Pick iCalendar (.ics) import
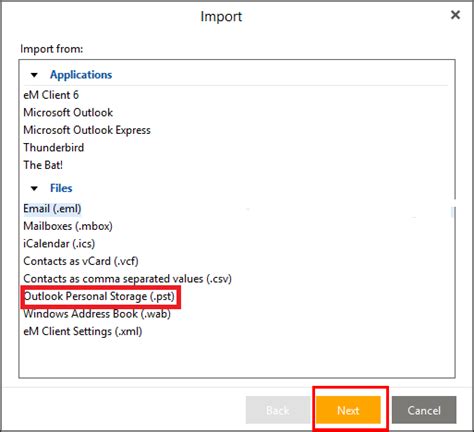The image size is (474, 432). click(x=59, y=244)
